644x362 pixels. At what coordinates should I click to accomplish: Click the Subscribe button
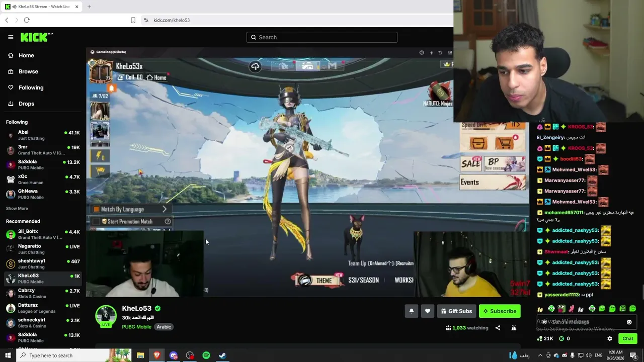click(x=500, y=311)
